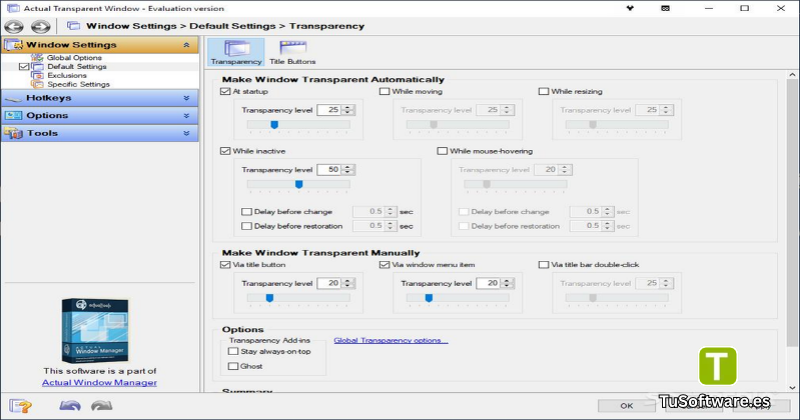The width and height of the screenshot is (800, 420).
Task: Uncheck the Via title button checkbox
Action: click(225, 265)
